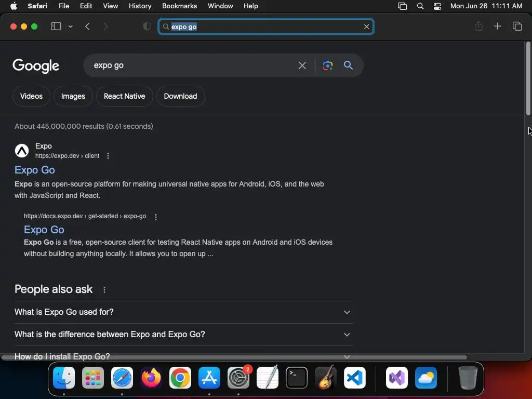
Task: Open Control Center in menu bar
Action: click(x=437, y=6)
